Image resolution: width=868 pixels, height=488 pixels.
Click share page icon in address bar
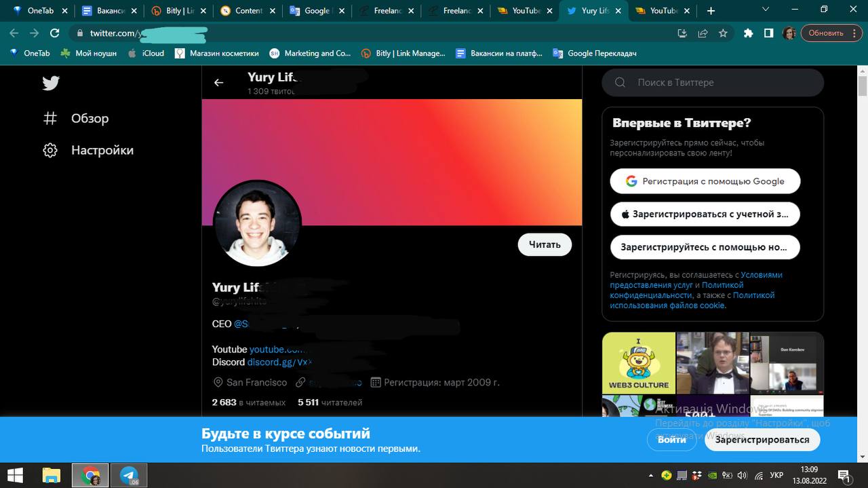[703, 33]
